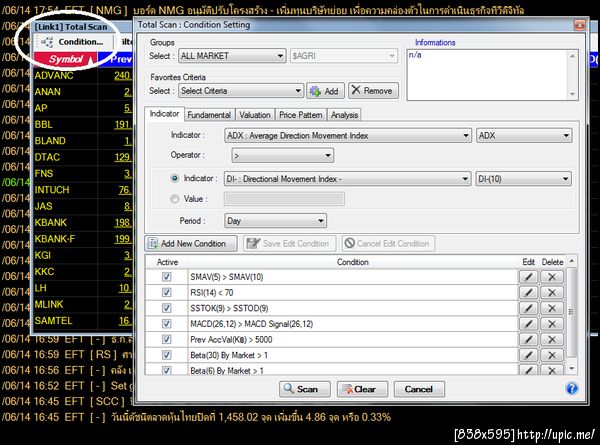Screen dimensions: 600x445
Task: Switch to the Analysis tab
Action: [x=344, y=115]
